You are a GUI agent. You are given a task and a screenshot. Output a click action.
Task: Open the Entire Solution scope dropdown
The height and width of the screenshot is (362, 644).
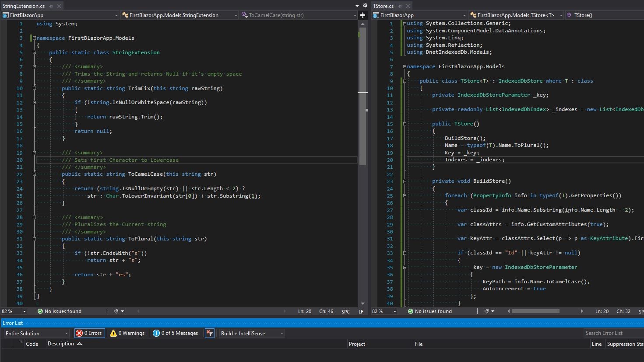click(37, 333)
